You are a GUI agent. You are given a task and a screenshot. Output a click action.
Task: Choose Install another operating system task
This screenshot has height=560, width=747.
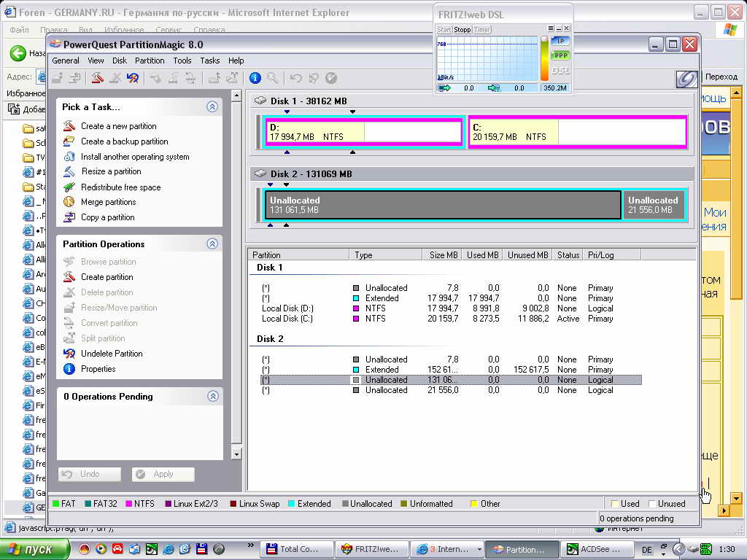pyautogui.click(x=135, y=157)
